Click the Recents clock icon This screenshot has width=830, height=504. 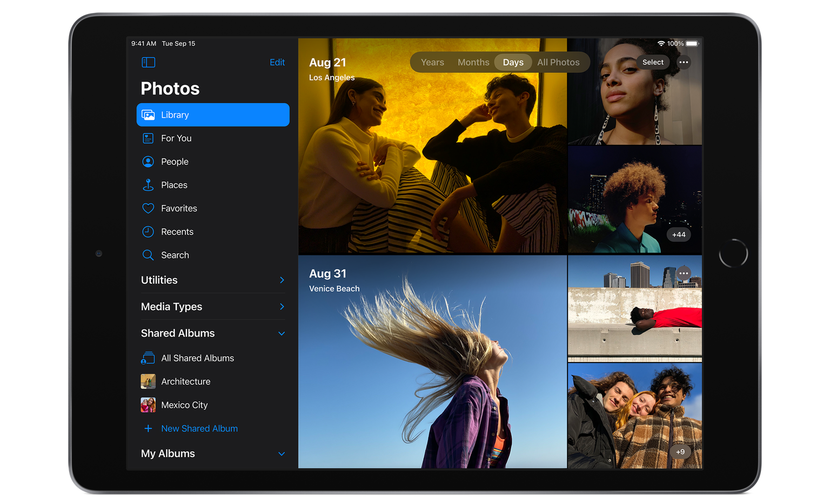(x=148, y=232)
